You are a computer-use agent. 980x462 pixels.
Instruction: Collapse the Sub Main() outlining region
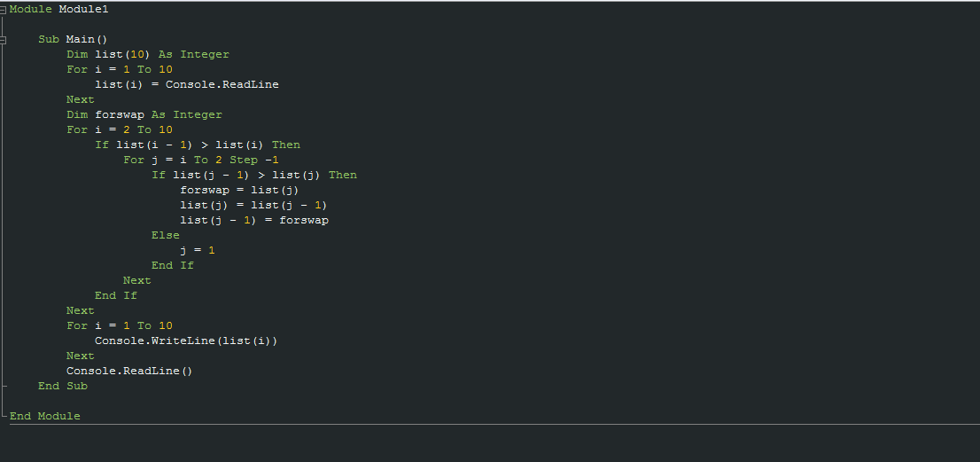[x=3, y=40]
